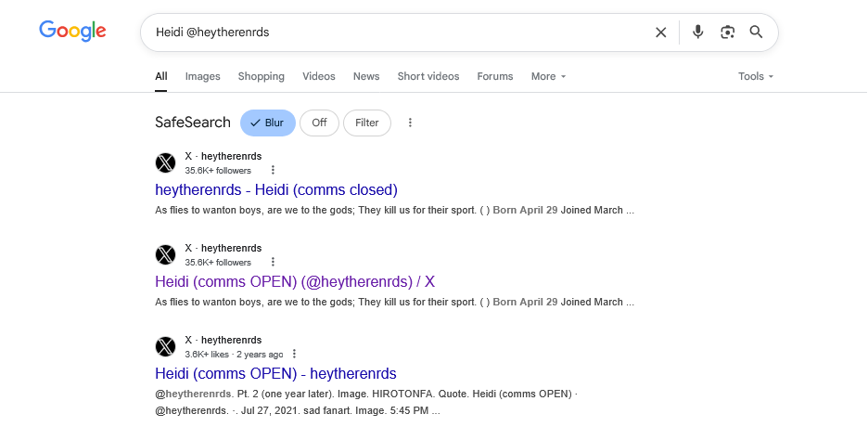Clear the search query with X icon
Image resolution: width=868 pixels, height=427 pixels.
click(x=660, y=32)
